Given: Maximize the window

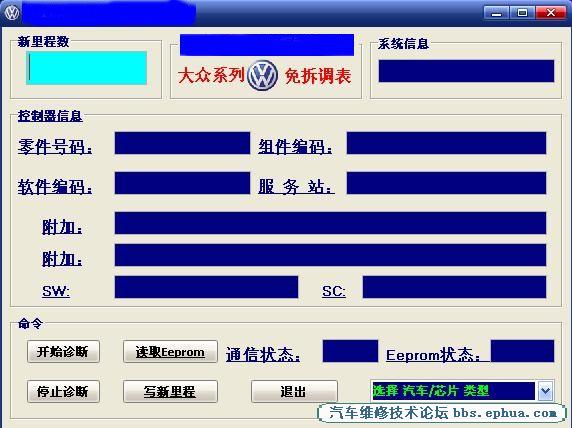Looking at the screenshot, I should tap(522, 13).
